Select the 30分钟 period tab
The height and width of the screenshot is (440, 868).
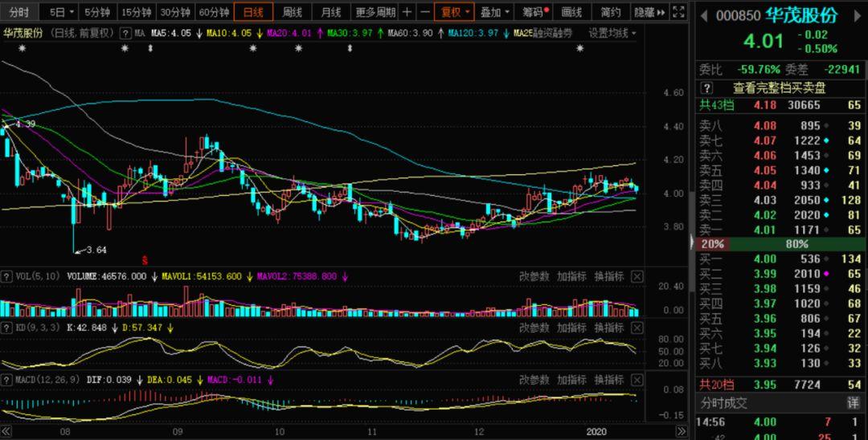[x=175, y=11]
